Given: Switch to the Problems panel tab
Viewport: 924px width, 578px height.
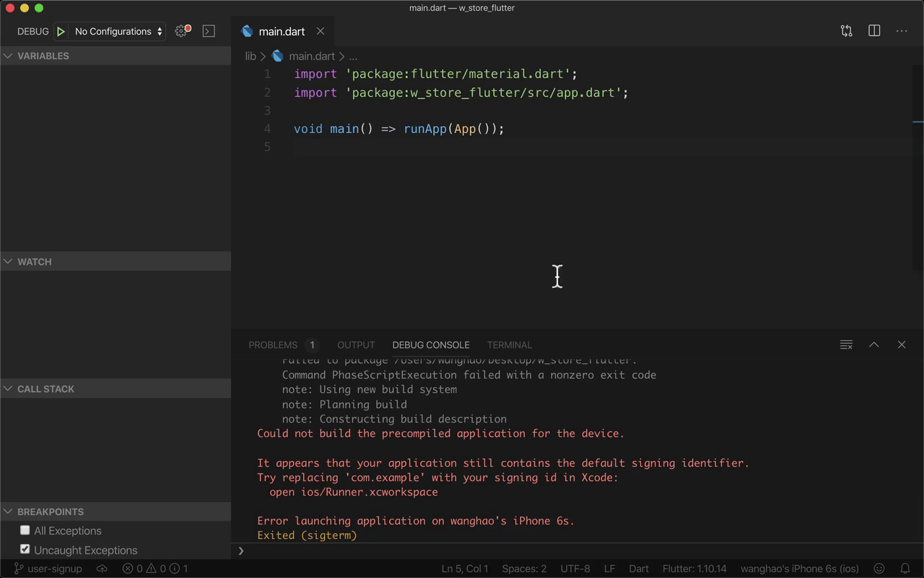Looking at the screenshot, I should click(x=273, y=345).
